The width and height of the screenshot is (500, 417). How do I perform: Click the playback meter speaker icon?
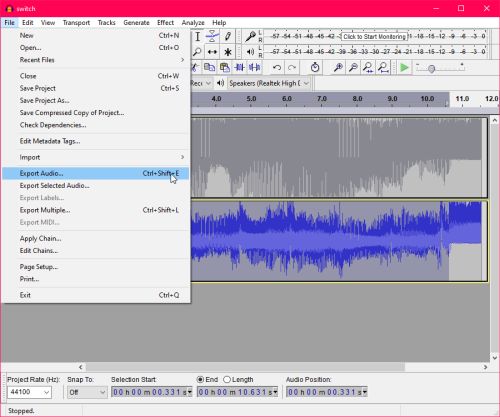click(x=250, y=52)
